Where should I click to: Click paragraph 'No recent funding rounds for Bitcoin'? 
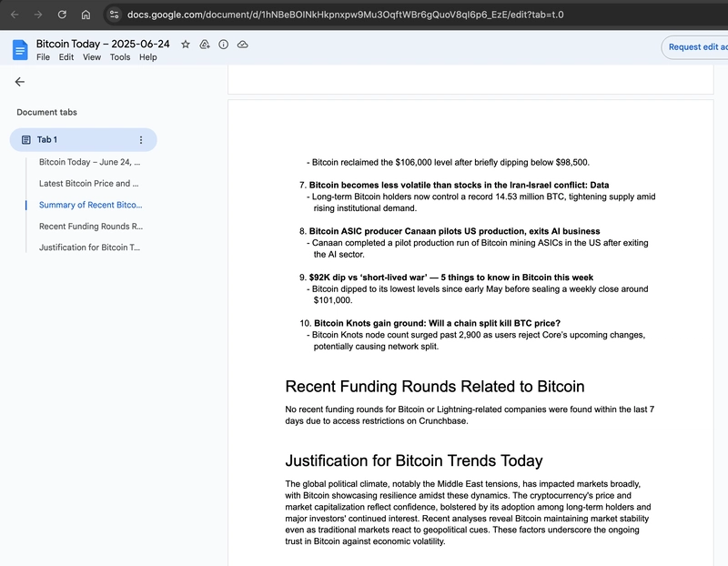point(470,415)
